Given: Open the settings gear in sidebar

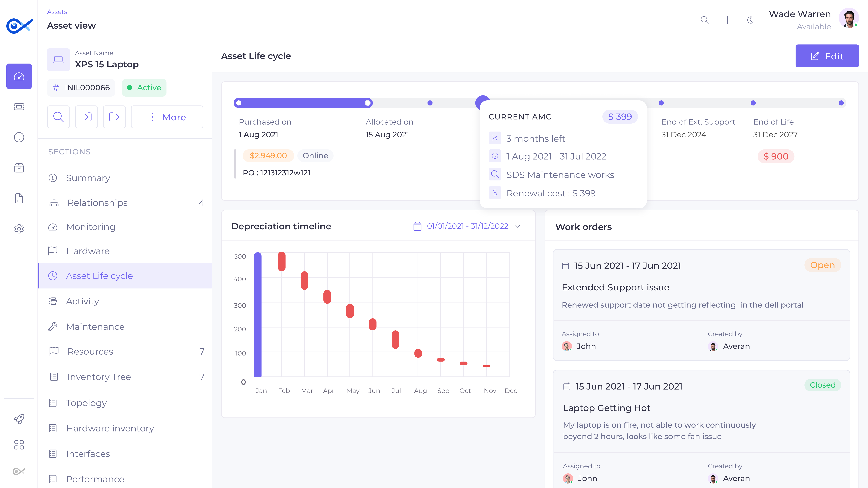Looking at the screenshot, I should point(19,229).
